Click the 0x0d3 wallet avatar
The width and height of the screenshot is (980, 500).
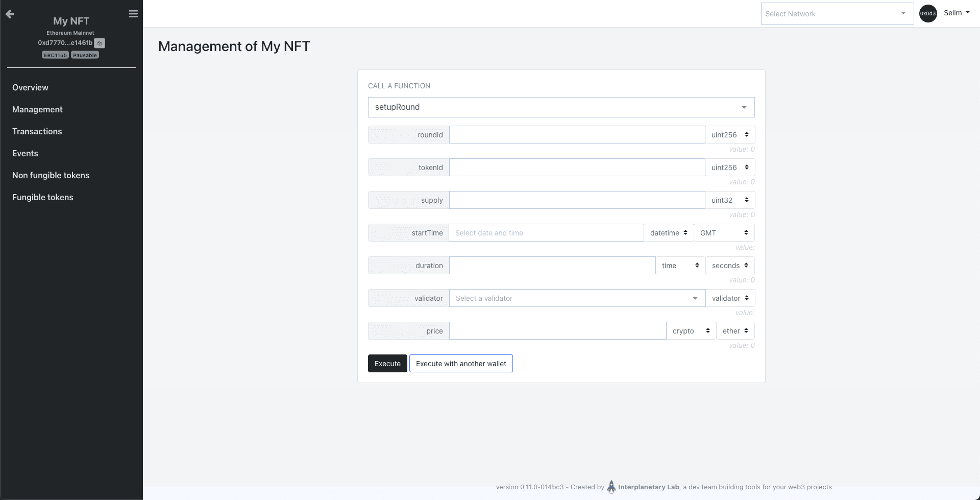pyautogui.click(x=927, y=14)
